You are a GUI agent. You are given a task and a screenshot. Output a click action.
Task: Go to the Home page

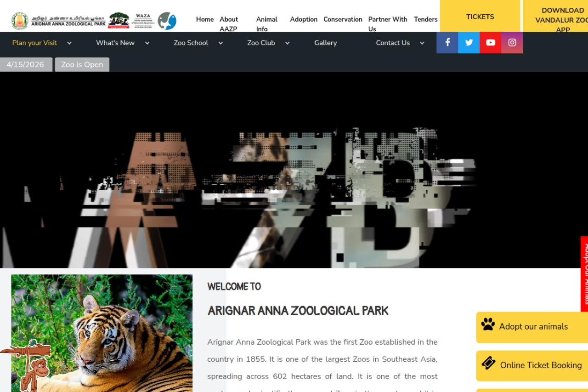[205, 19]
